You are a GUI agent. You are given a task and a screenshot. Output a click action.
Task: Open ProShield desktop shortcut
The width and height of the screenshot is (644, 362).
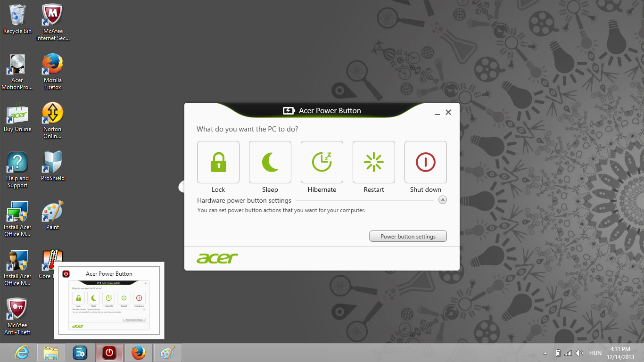pyautogui.click(x=52, y=167)
